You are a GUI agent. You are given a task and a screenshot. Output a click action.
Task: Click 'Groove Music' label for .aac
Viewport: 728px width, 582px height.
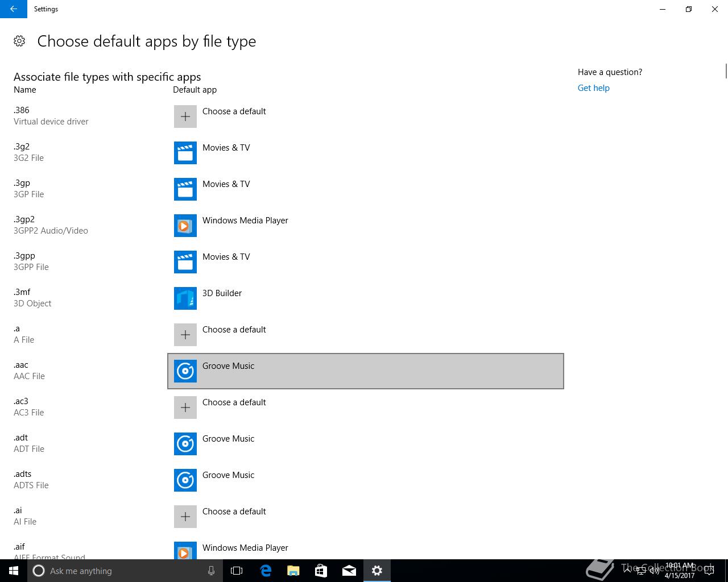click(228, 366)
